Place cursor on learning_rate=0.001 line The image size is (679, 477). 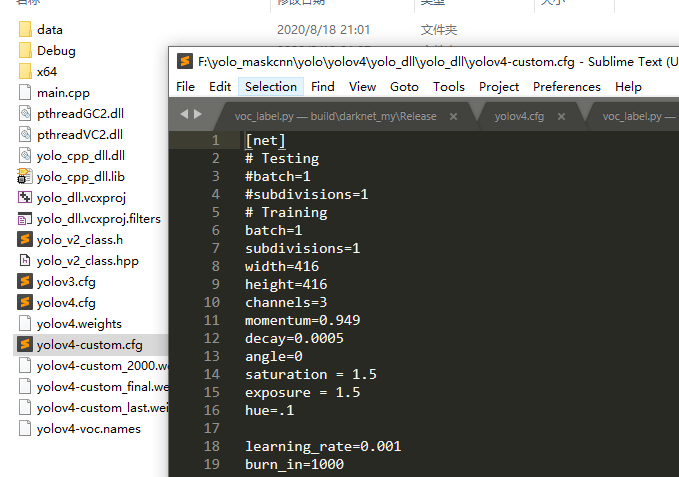pyautogui.click(x=323, y=446)
